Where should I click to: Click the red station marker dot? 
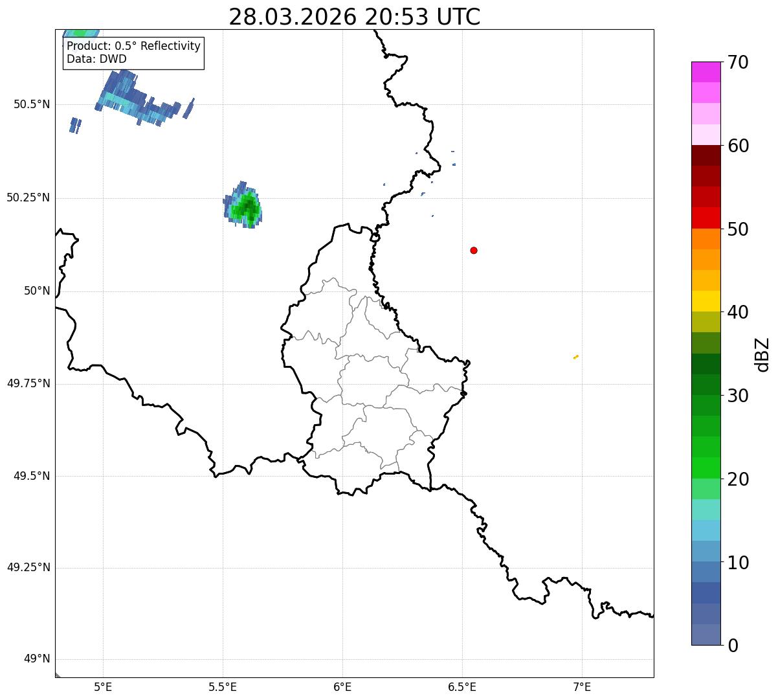tap(474, 250)
